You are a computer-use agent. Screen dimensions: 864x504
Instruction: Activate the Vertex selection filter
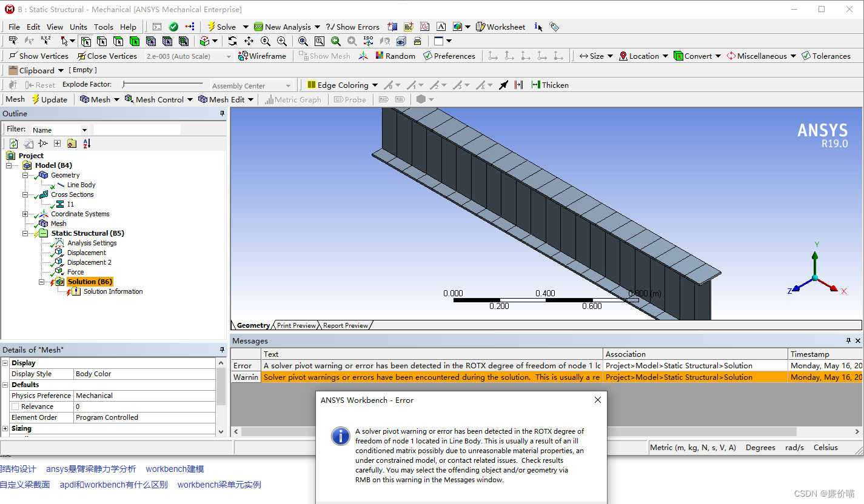[x=86, y=41]
